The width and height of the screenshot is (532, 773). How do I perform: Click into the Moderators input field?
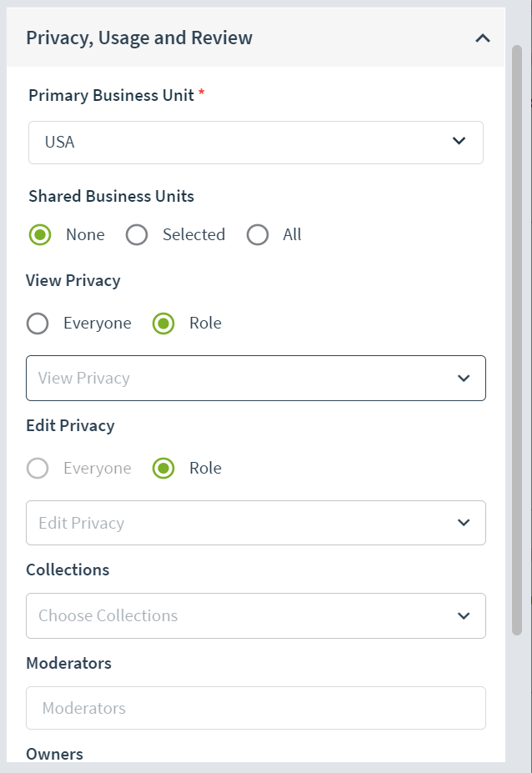[x=255, y=708]
